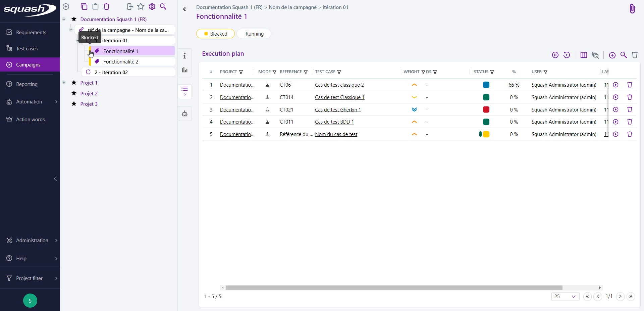Image resolution: width=644 pixels, height=311 pixels.
Task: Toggle the Blocked status capsule
Action: (215, 34)
